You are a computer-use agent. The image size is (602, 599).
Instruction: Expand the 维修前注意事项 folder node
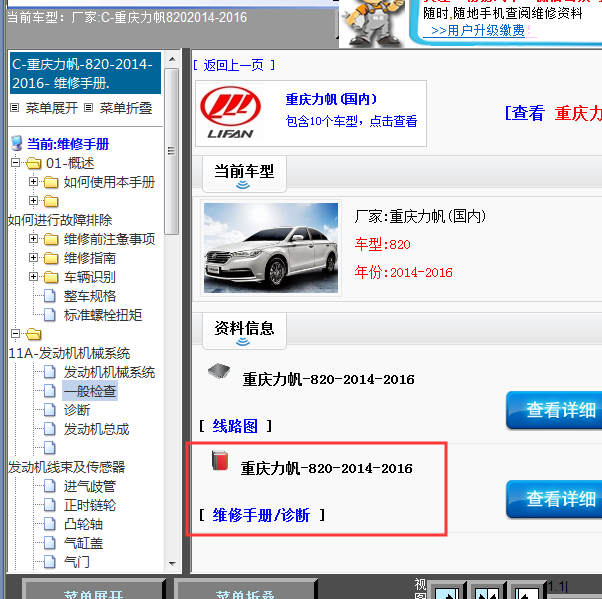click(33, 239)
